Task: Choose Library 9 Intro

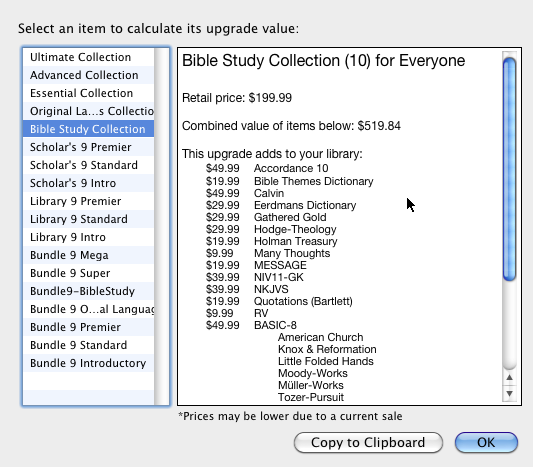Action: [88, 237]
